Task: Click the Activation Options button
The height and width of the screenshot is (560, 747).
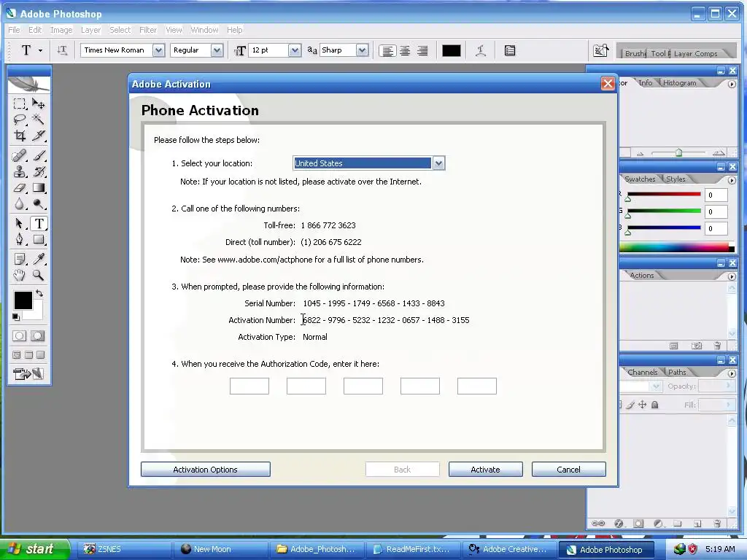Action: 205,470
